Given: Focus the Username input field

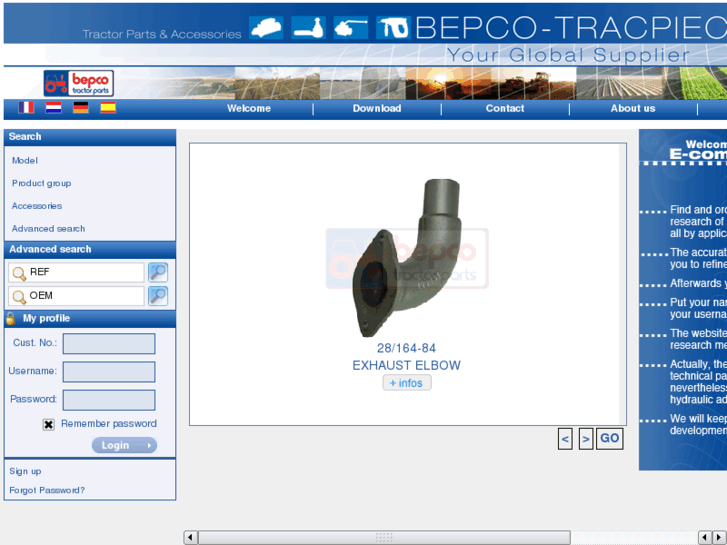Looking at the screenshot, I should point(109,372).
